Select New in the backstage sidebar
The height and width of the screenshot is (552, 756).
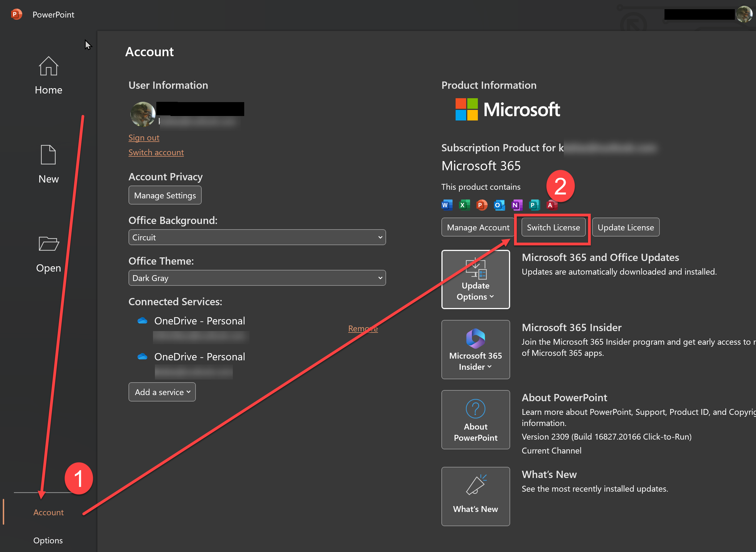click(48, 164)
